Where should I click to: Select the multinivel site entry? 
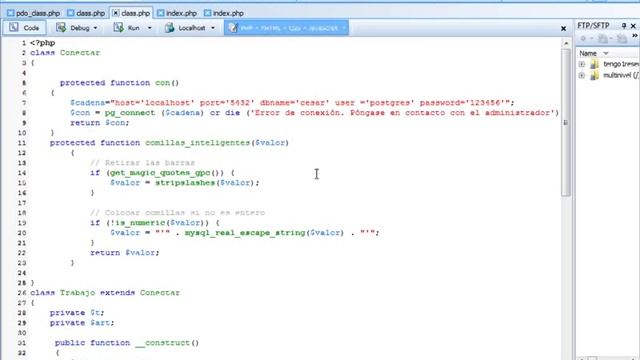pyautogui.click(x=621, y=75)
